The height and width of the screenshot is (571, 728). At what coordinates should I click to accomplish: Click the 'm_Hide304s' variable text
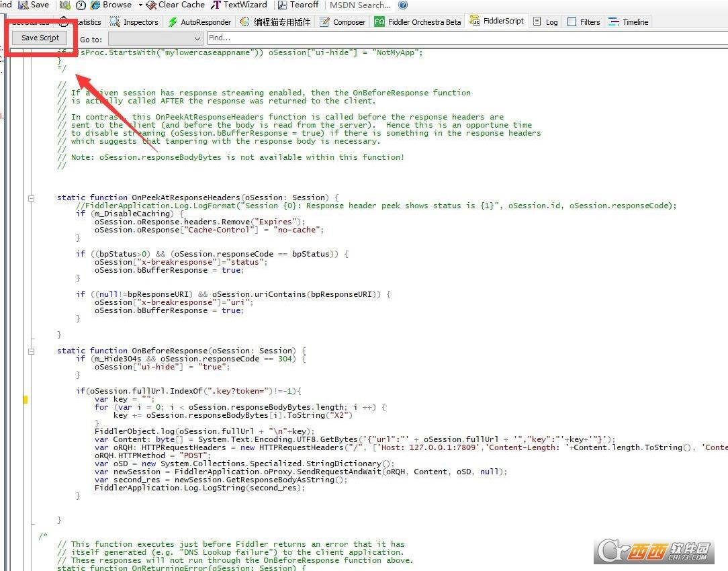click(x=118, y=359)
